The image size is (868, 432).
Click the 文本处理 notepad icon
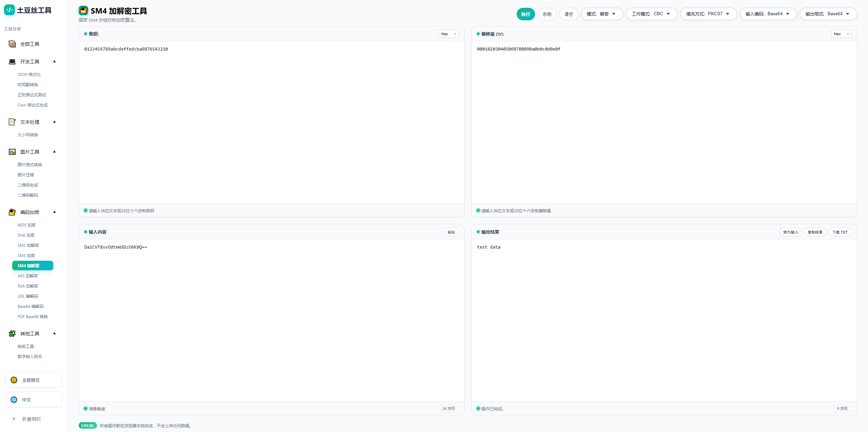(12, 122)
